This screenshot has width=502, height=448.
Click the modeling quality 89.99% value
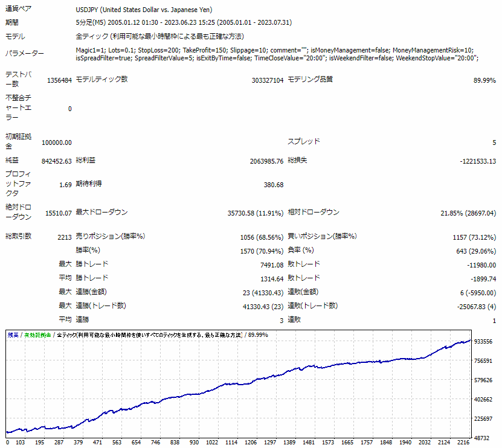(x=484, y=80)
